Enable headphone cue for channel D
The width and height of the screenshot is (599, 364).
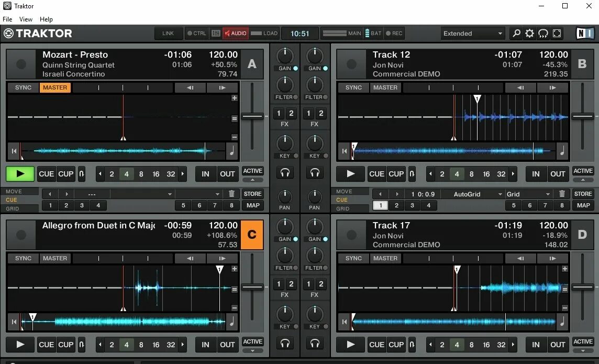(314, 344)
